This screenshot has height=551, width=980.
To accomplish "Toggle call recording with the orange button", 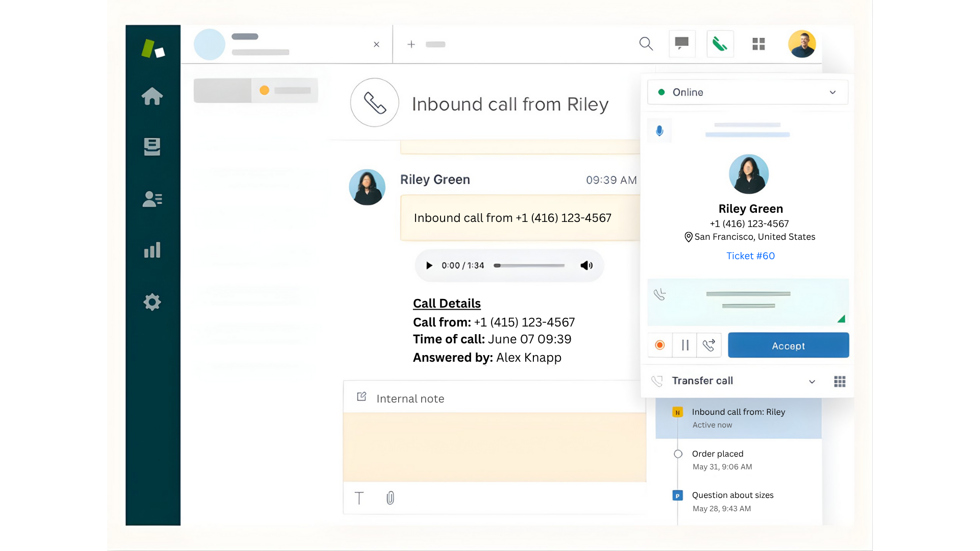I will [659, 345].
